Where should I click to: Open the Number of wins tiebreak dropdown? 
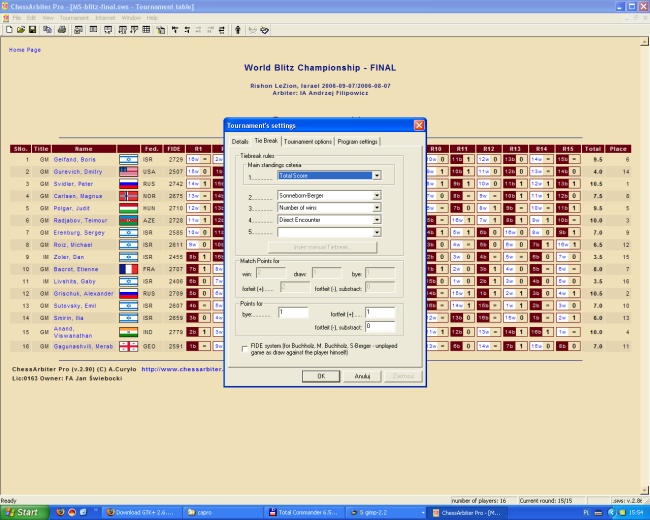376,208
